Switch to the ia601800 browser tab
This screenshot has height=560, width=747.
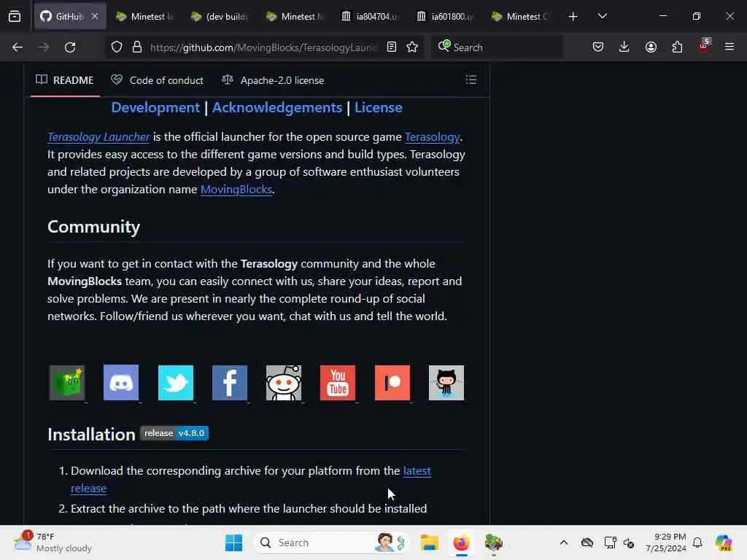(x=446, y=17)
